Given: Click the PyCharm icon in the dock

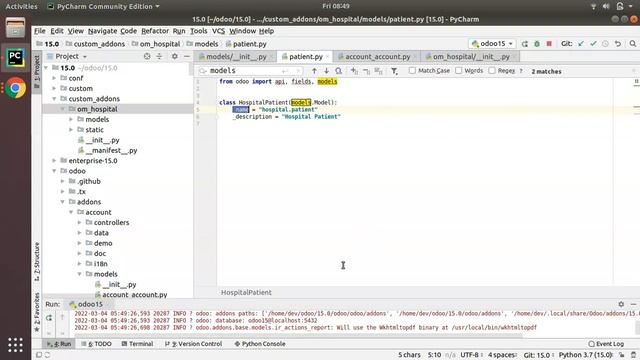Looking at the screenshot, I should (15, 58).
